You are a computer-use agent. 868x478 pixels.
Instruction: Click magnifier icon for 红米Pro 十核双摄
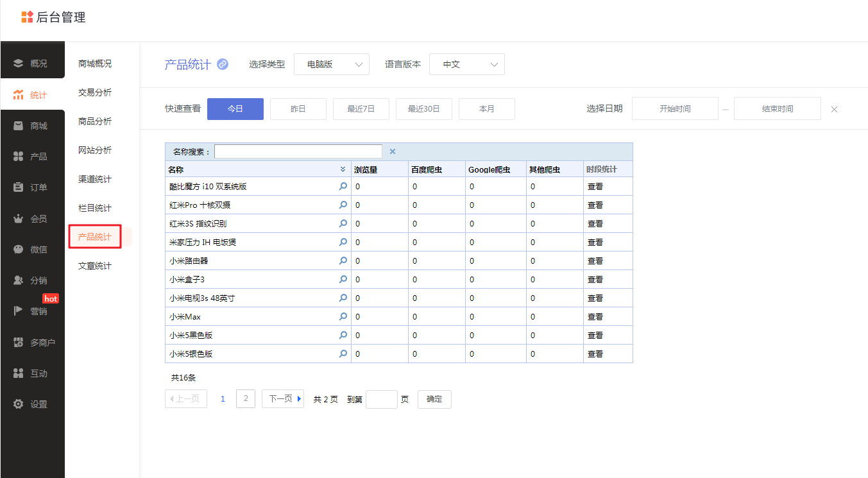pyautogui.click(x=343, y=205)
